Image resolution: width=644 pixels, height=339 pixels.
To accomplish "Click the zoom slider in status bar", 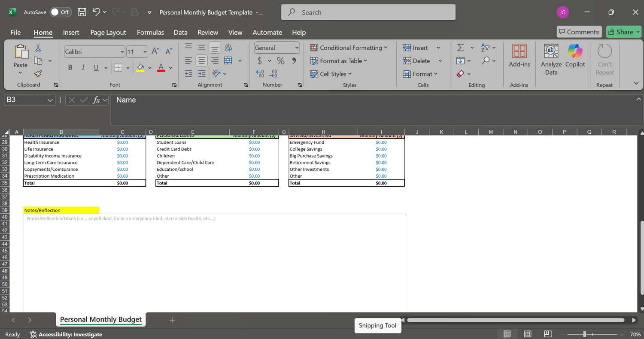I will tap(584, 334).
